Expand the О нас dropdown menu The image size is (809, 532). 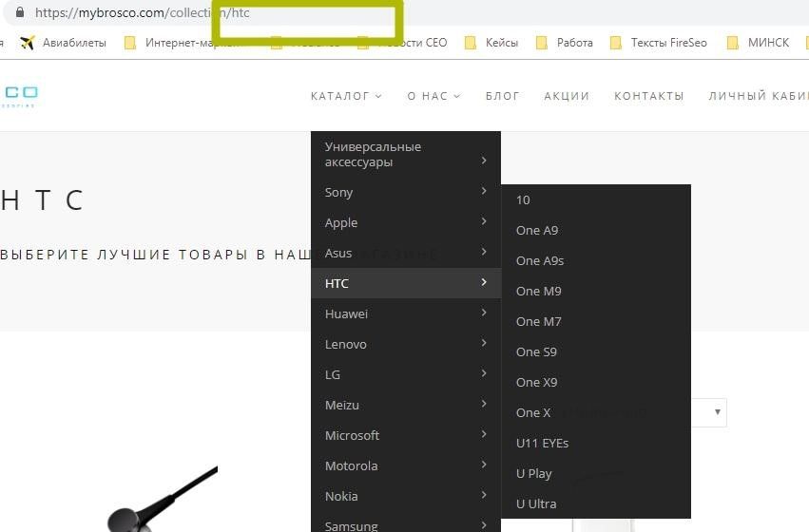click(433, 96)
